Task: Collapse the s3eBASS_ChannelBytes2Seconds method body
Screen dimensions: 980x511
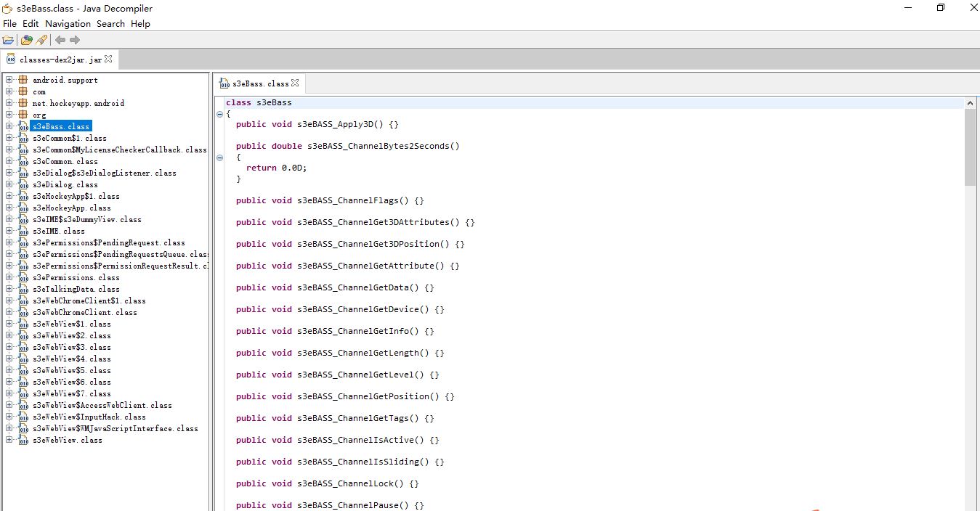Action: [219, 158]
